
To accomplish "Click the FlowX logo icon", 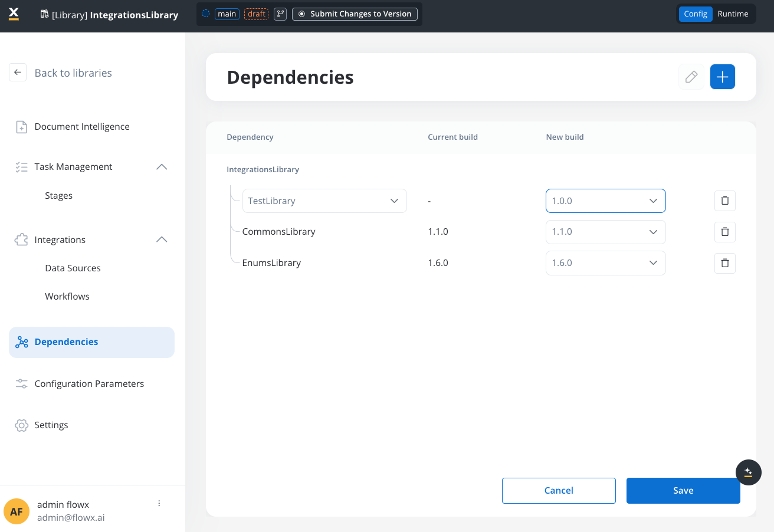I will point(14,14).
